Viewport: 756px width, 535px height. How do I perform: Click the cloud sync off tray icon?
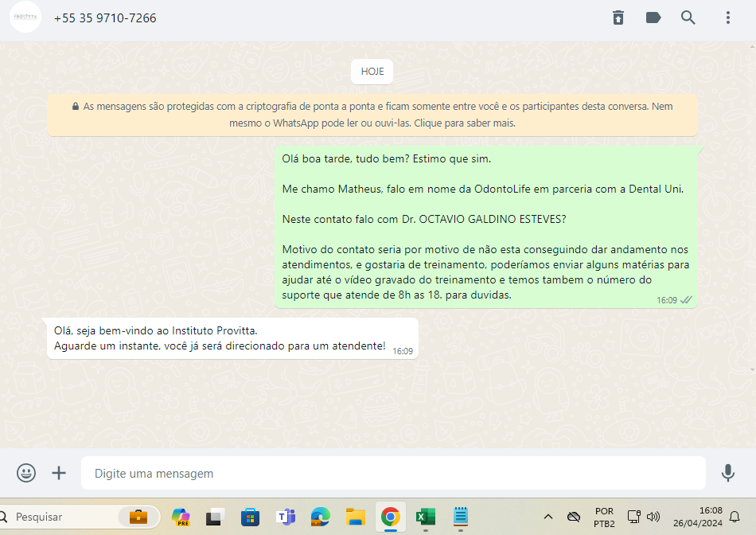(x=574, y=517)
